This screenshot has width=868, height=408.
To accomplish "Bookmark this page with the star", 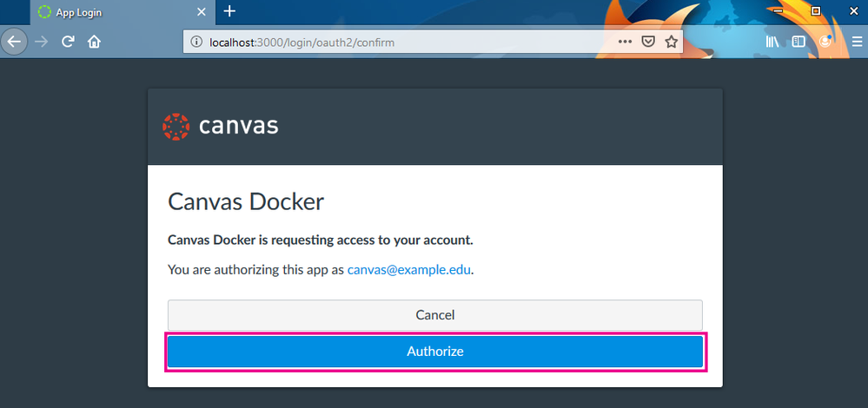I will (x=671, y=42).
